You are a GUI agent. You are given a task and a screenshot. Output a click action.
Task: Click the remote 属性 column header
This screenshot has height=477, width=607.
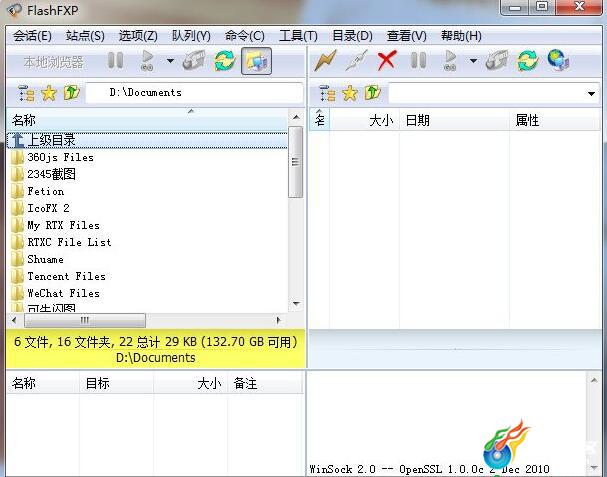(555, 120)
